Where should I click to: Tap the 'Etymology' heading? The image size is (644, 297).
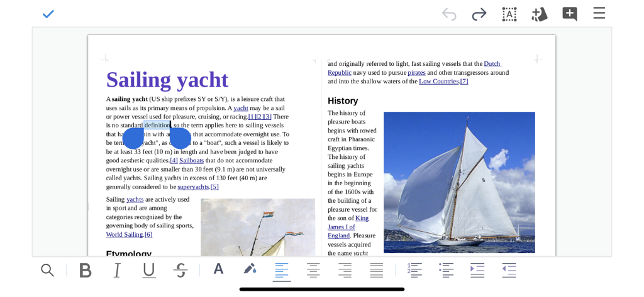click(129, 254)
